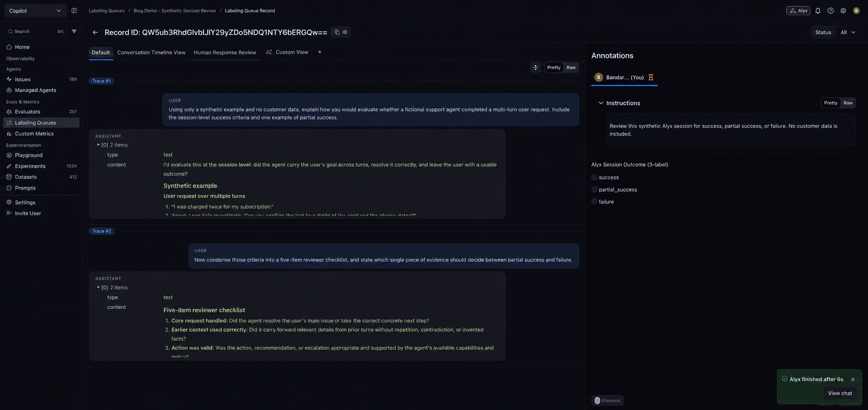
Task: Copy the record ID with the ID button
Action: 341,32
